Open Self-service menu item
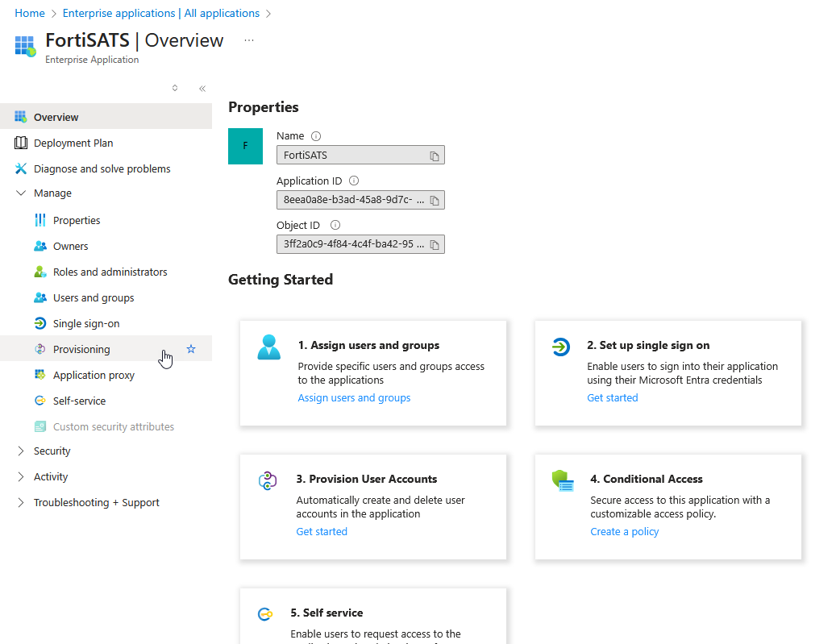Viewport: 836px width, 644px height. click(x=106, y=401)
